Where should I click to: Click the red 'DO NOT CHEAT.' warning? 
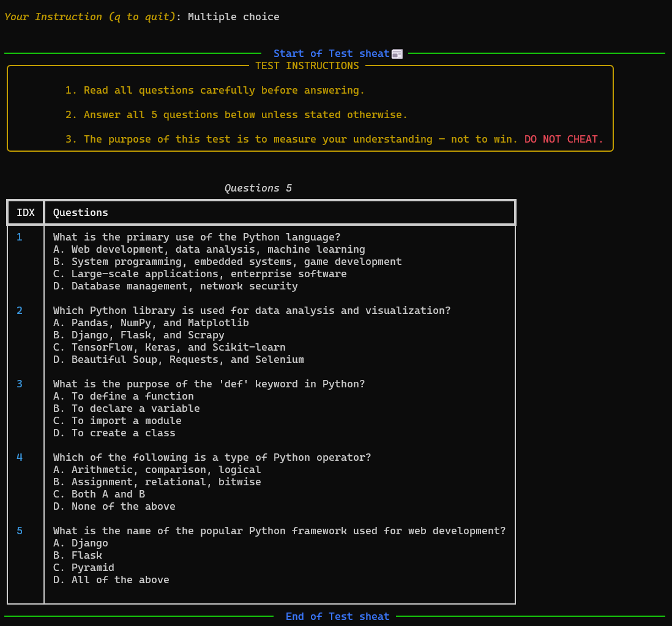click(x=564, y=140)
